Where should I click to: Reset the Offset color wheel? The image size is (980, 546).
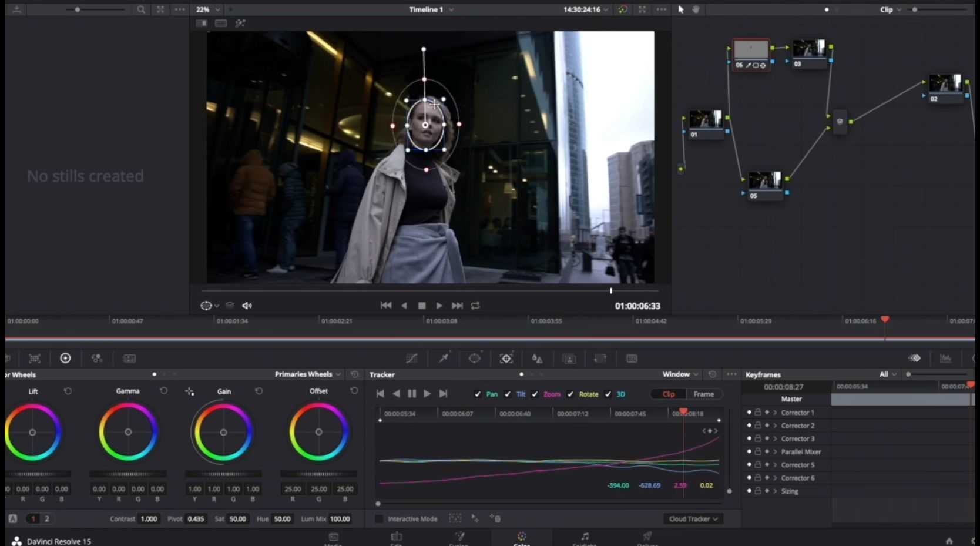click(x=354, y=391)
